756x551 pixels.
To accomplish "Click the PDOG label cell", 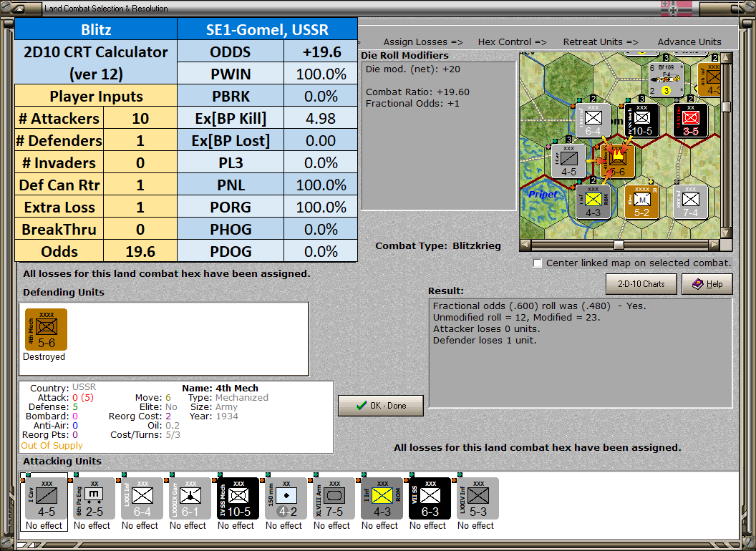I will (x=231, y=251).
